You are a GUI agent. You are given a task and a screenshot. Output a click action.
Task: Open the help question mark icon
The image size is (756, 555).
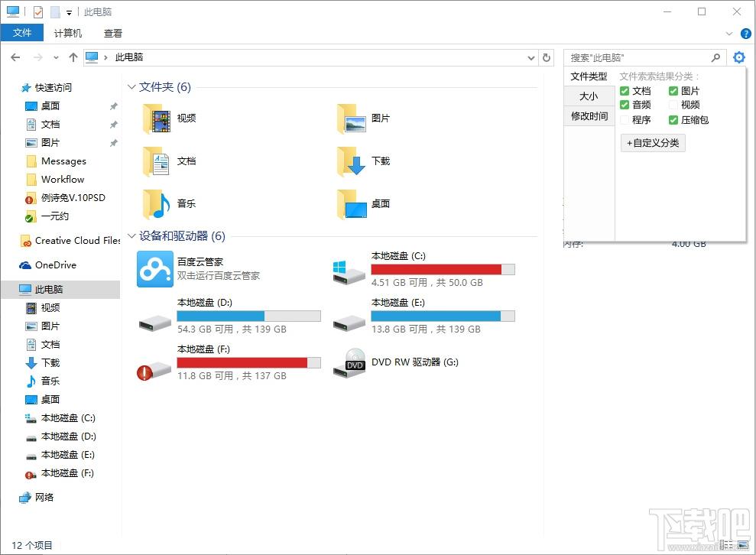point(745,34)
